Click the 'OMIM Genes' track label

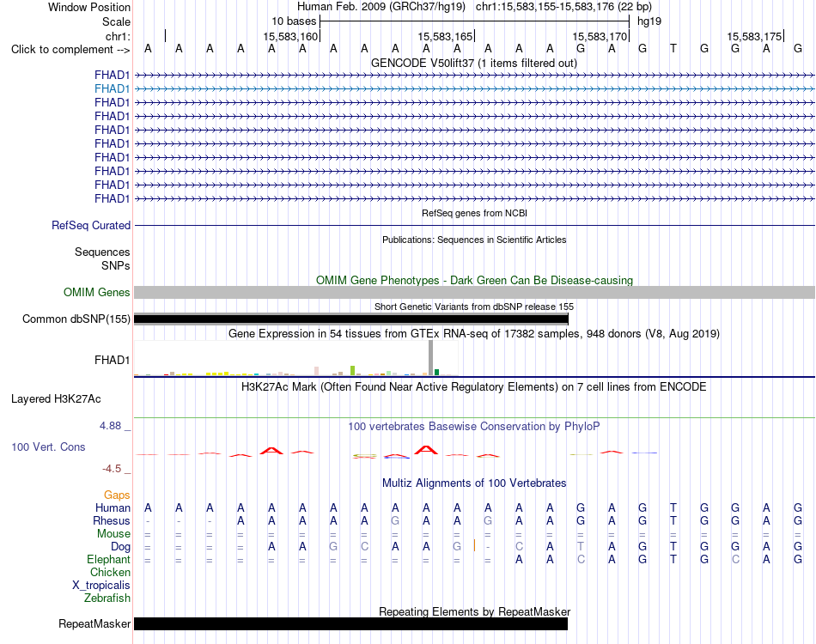pos(97,292)
